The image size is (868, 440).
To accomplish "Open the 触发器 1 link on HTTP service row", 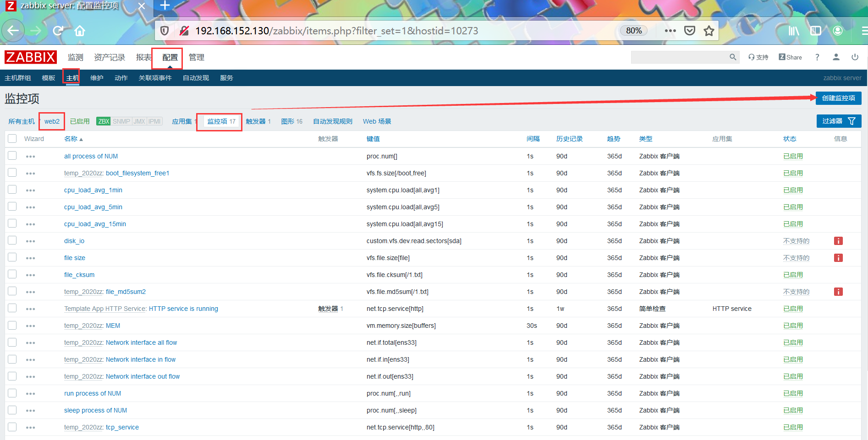I will coord(330,309).
